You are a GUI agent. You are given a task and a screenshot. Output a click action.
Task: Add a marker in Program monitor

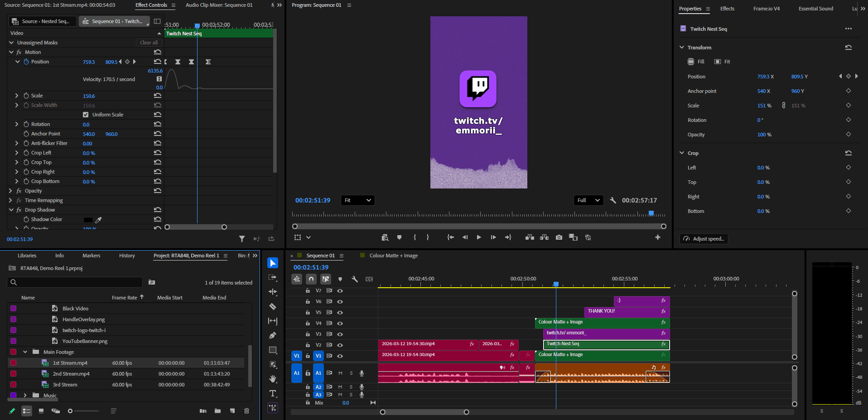(399, 237)
